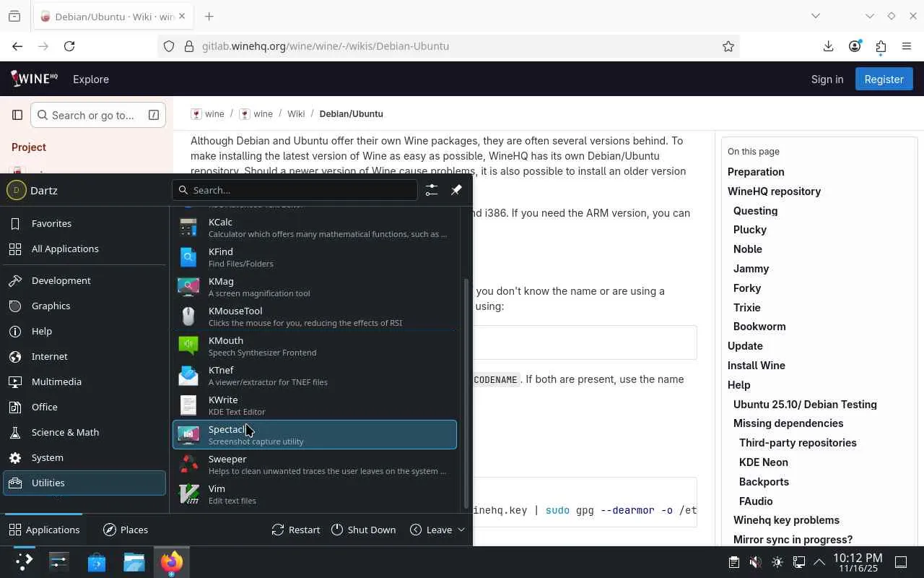Click the Register button
The width and height of the screenshot is (924, 578).
click(x=884, y=79)
